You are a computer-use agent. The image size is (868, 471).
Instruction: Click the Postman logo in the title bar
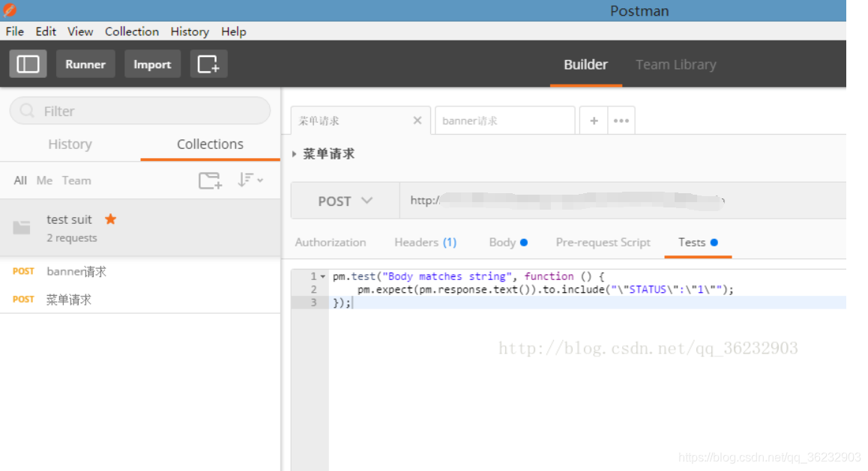pos(10,10)
